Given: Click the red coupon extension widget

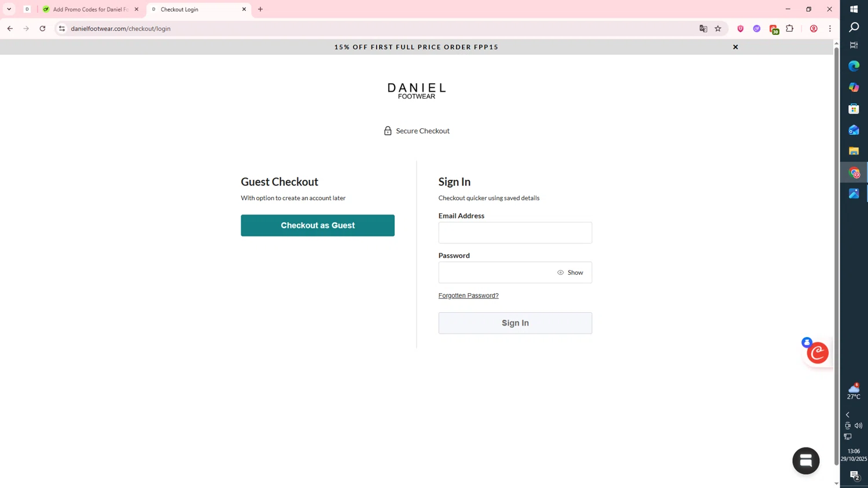Looking at the screenshot, I should 818,352.
